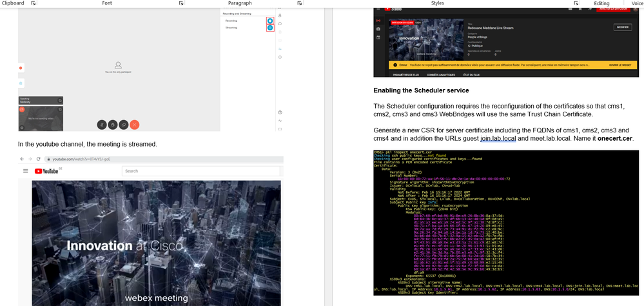
Task: Open the Styles pane launcher
Action: click(576, 3)
